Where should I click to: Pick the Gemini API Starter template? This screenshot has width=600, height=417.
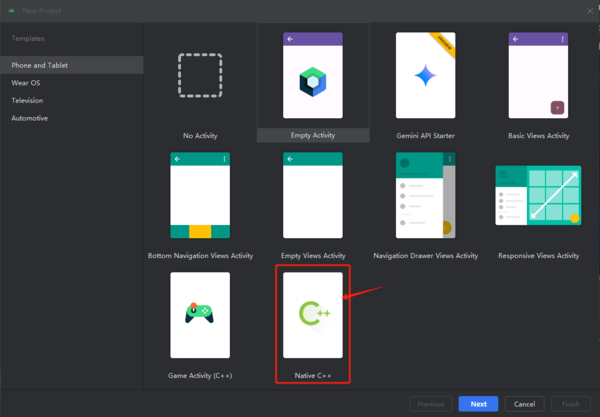click(426, 80)
